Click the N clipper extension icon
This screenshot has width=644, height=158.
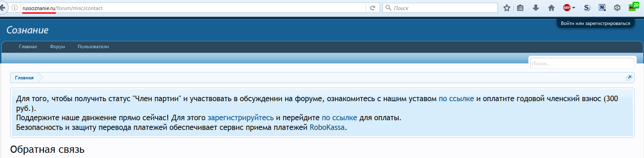pos(602,8)
